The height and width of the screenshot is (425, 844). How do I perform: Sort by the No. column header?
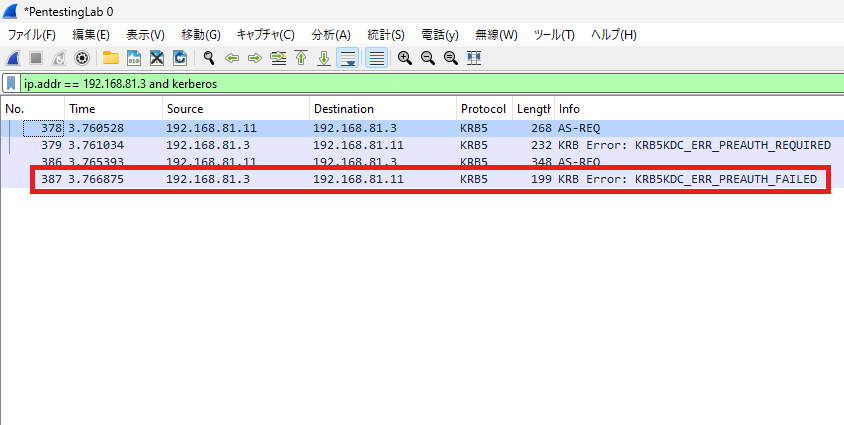(x=33, y=109)
